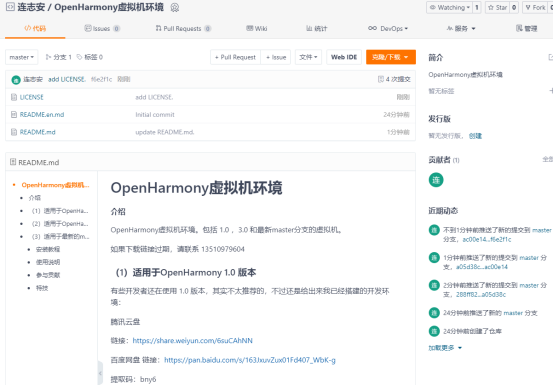The width and height of the screenshot is (553, 385).
Task: Star the repository
Action: point(497,7)
